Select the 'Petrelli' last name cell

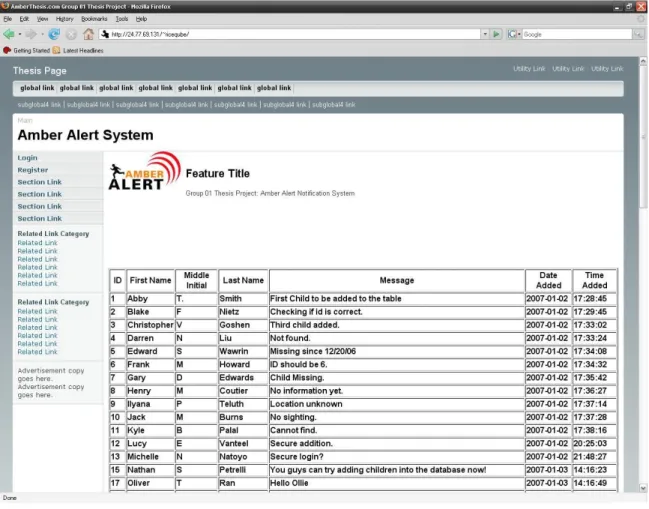pyautogui.click(x=243, y=470)
